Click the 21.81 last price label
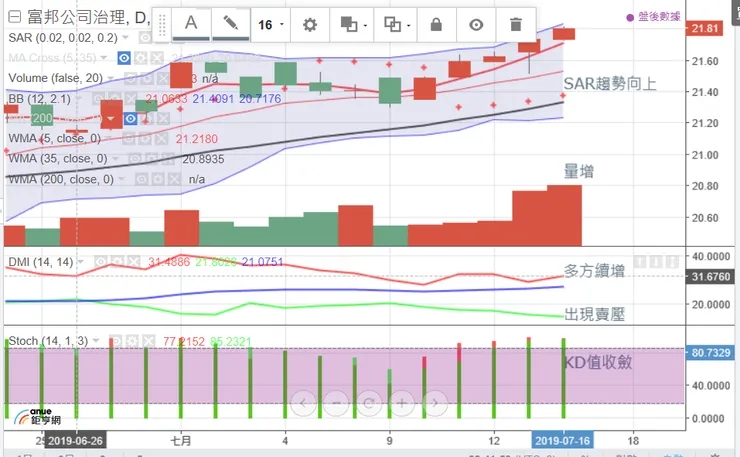The height and width of the screenshot is (457, 740). tap(704, 28)
